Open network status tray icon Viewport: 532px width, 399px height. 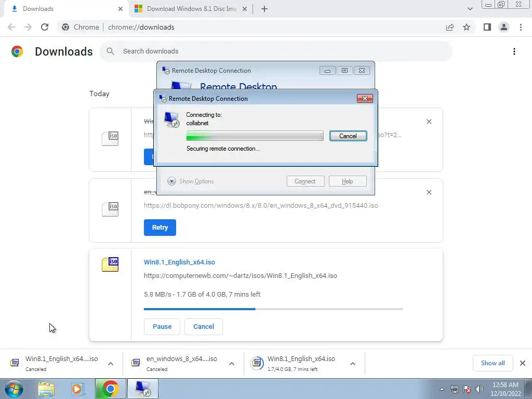454,389
